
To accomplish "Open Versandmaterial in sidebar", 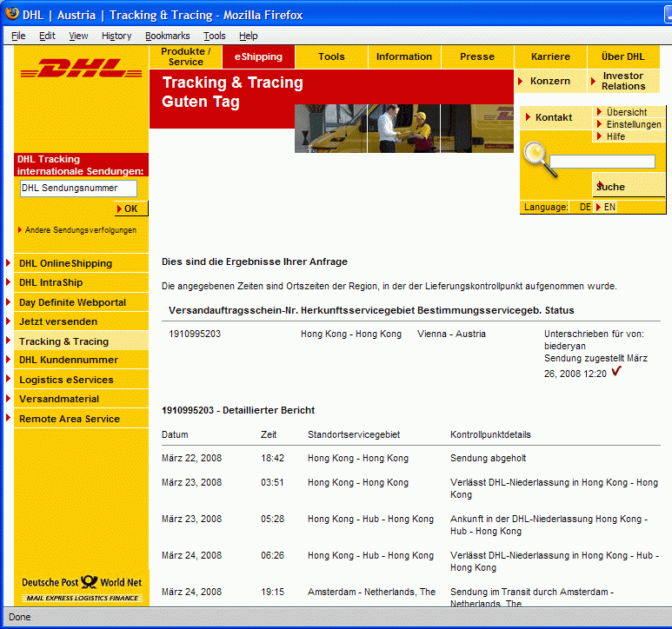I will pos(81,399).
